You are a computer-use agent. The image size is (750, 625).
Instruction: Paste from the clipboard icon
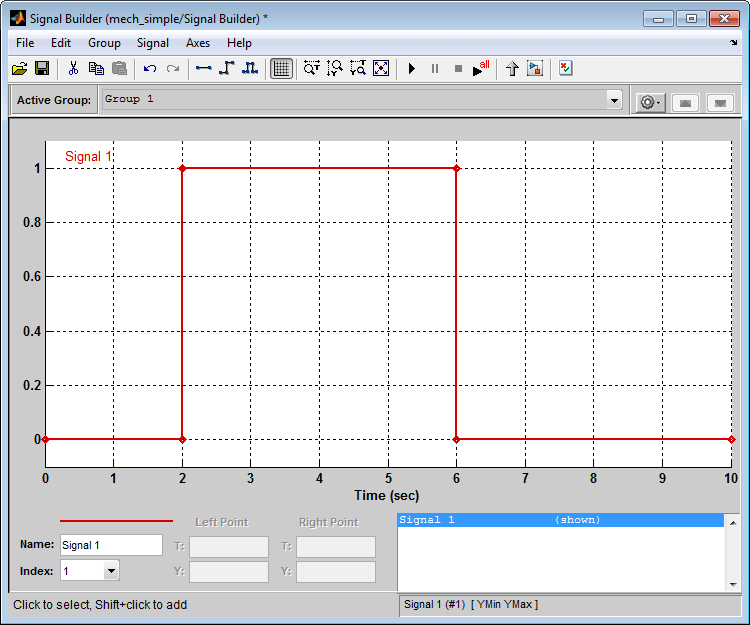[119, 69]
